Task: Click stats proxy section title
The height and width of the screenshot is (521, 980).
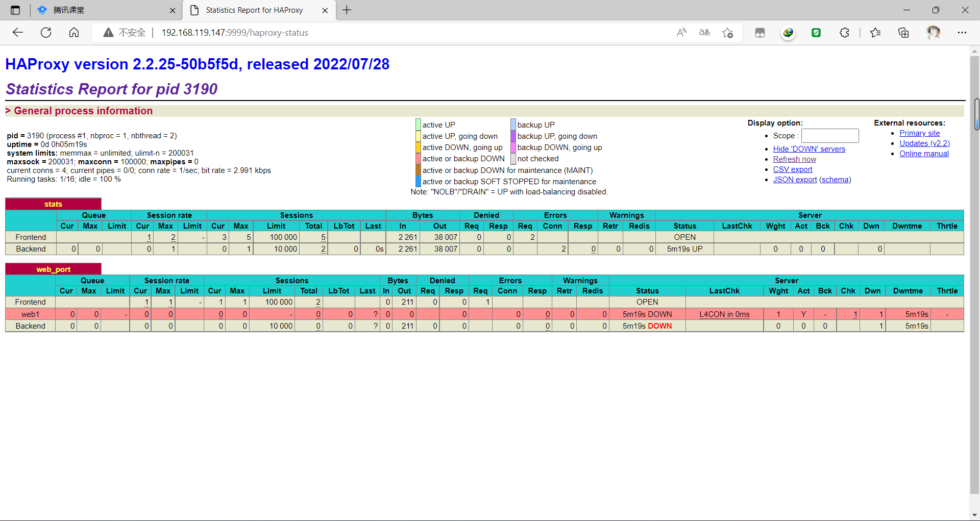Action: [x=53, y=204]
